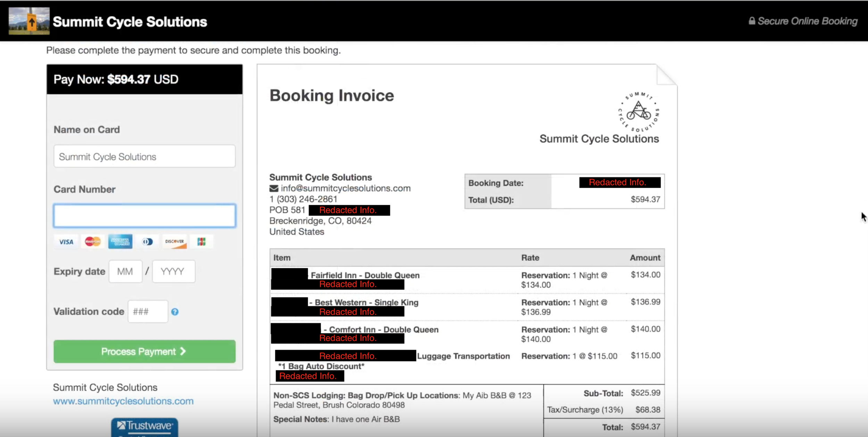Click the envelope icon next to the email address
The width and height of the screenshot is (868, 437).
click(274, 188)
